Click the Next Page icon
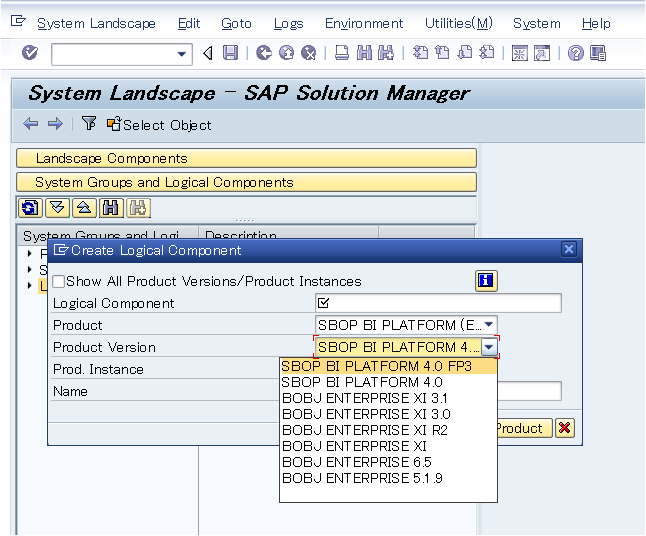The height and width of the screenshot is (536, 646). pyautogui.click(x=465, y=53)
